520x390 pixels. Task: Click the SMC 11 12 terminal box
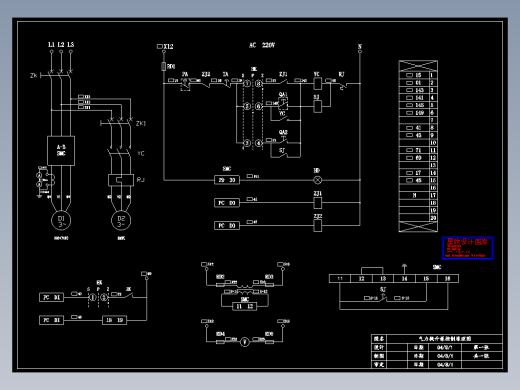(245, 306)
